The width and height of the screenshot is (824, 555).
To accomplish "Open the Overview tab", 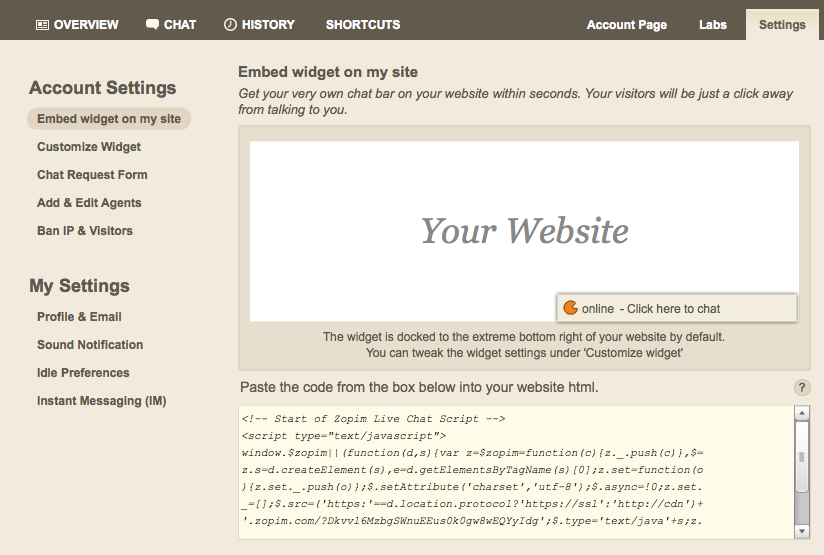I will pyautogui.click(x=77, y=24).
